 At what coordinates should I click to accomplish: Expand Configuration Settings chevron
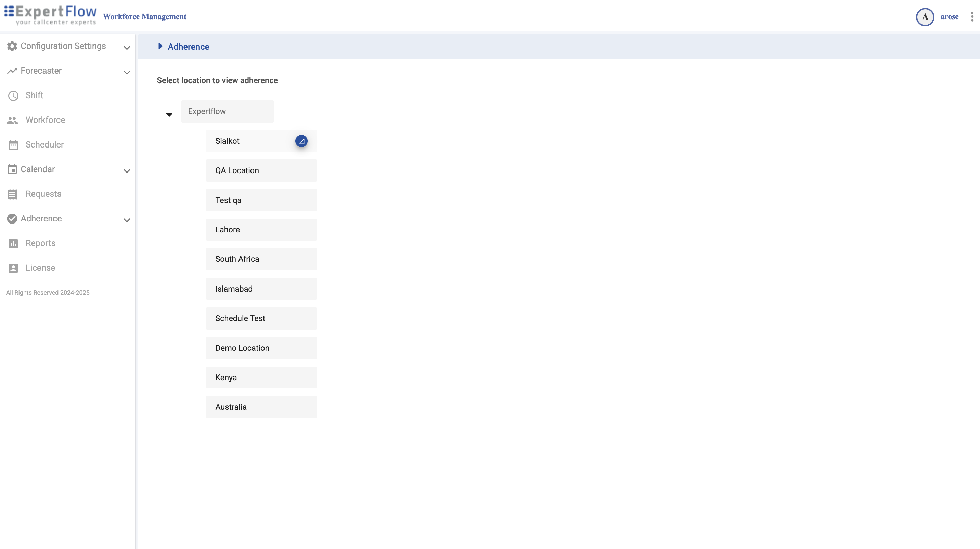(127, 48)
